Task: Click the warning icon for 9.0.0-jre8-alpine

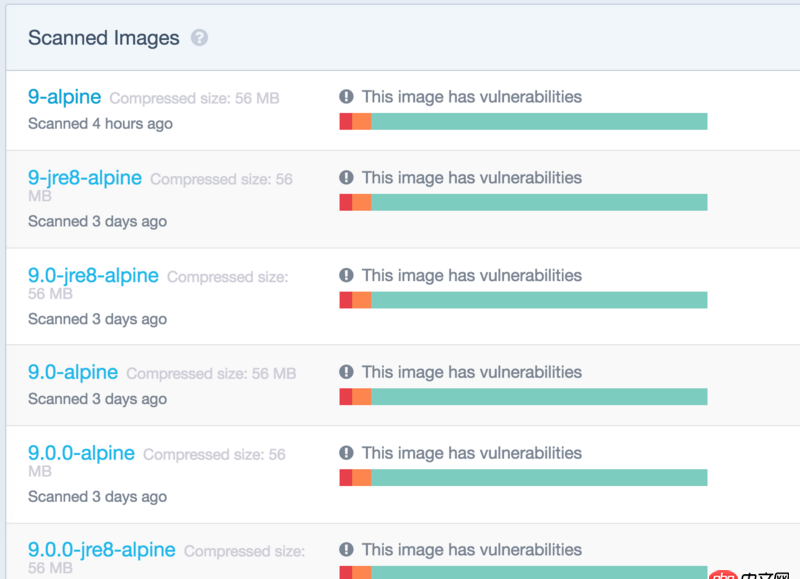Action: (345, 549)
